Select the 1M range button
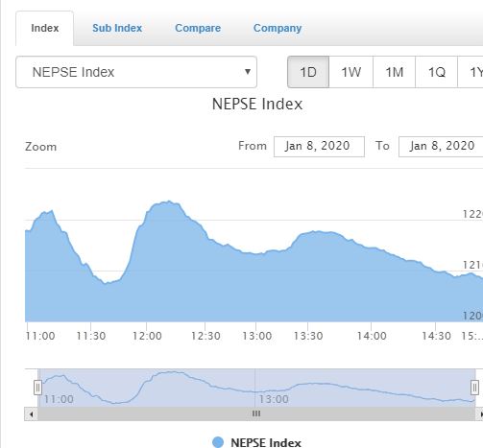The width and height of the screenshot is (483, 448). point(394,72)
